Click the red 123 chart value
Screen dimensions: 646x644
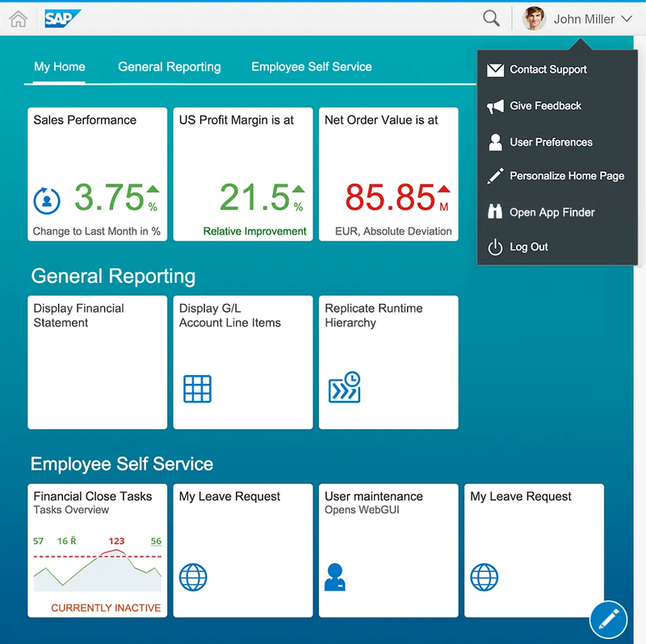tap(116, 541)
